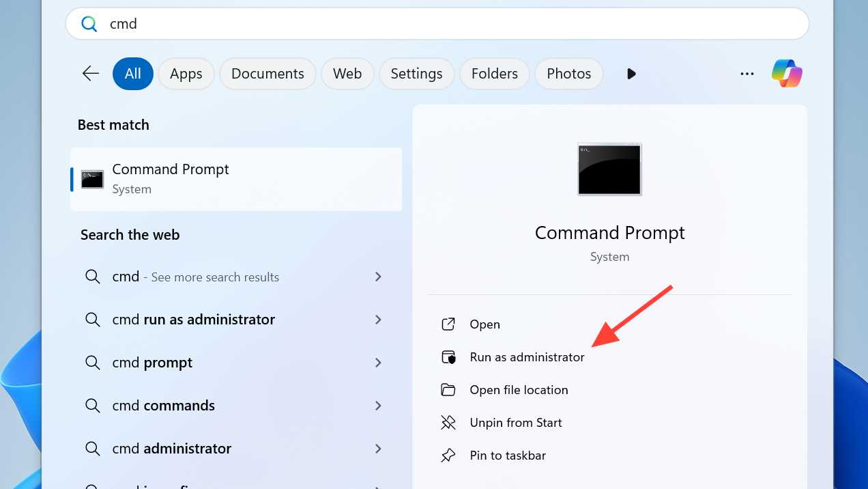
Task: Show more filters with the play arrow
Action: click(x=631, y=74)
